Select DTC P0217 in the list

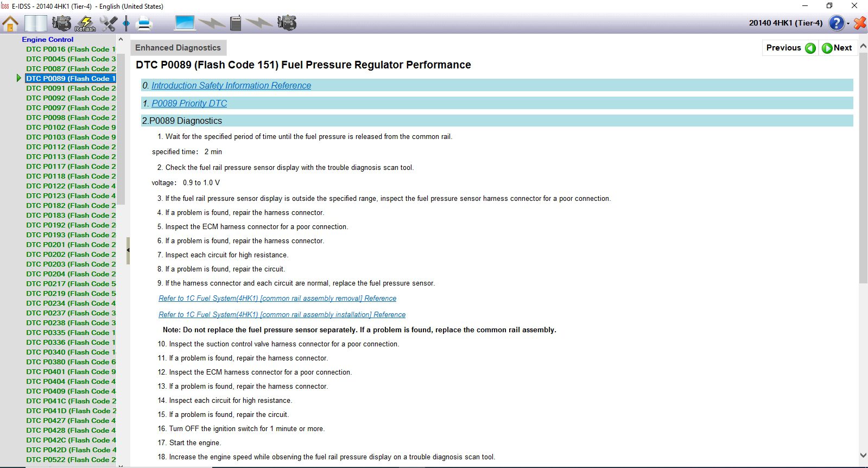71,284
